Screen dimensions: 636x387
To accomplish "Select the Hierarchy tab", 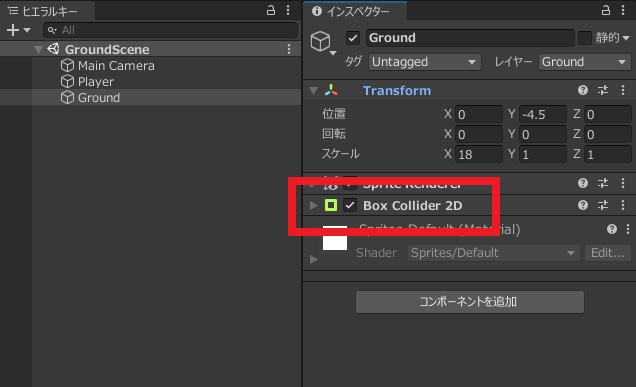I will (x=43, y=11).
